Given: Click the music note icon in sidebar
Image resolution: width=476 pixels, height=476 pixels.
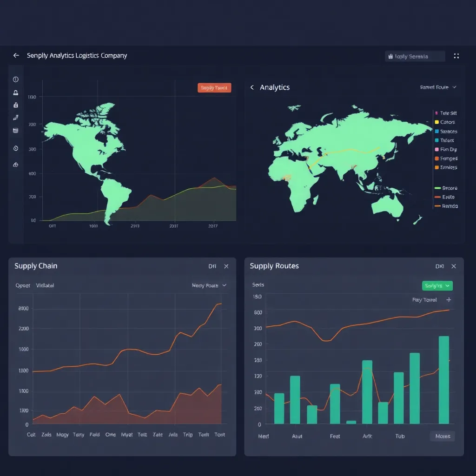Looking at the screenshot, I should [x=16, y=118].
